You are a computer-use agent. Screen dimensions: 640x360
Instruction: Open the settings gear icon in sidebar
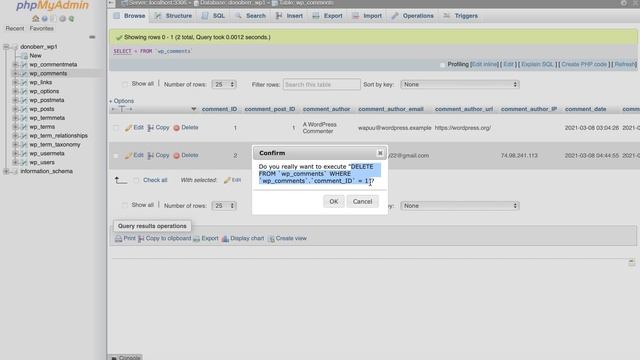click(62, 18)
